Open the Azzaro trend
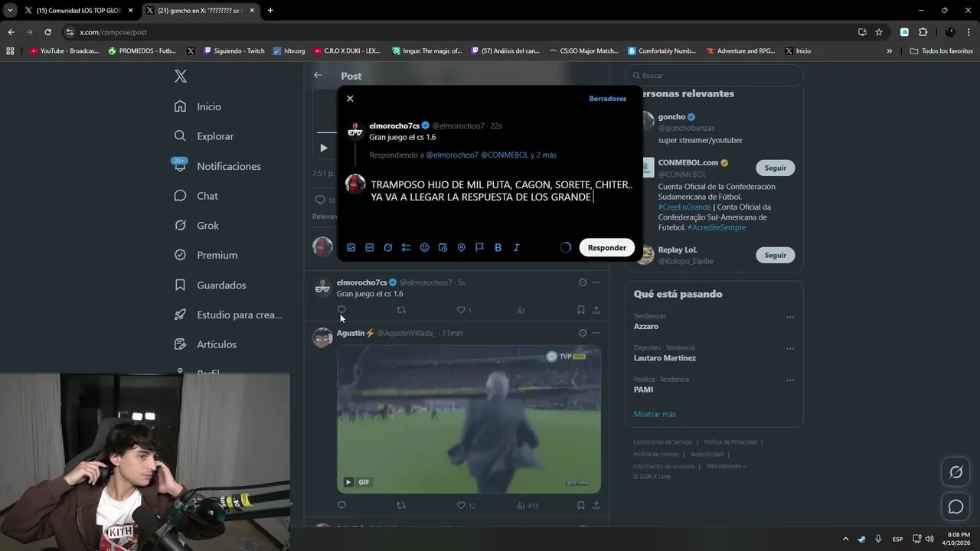Image resolution: width=980 pixels, height=551 pixels. [x=646, y=327]
